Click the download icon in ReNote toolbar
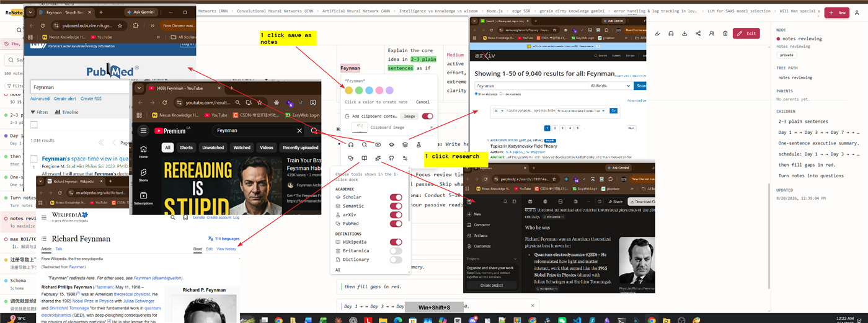 (x=684, y=33)
